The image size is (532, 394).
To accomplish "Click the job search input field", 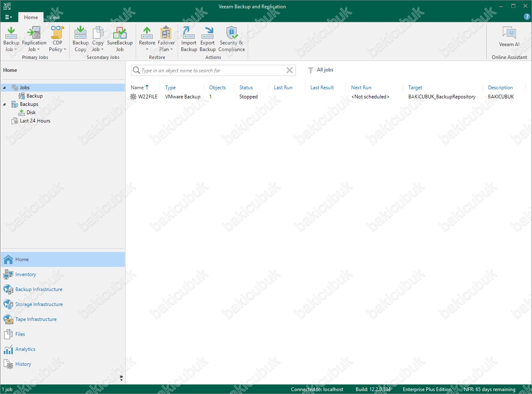I will 212,71.
